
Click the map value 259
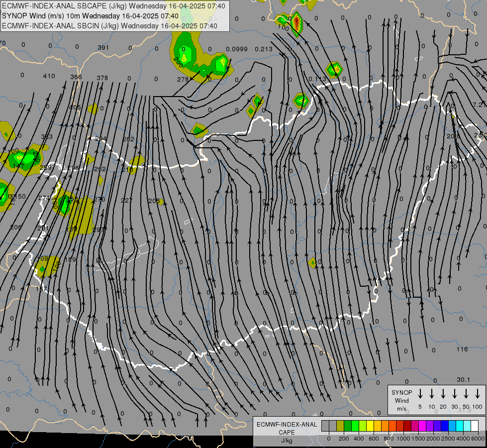[x=46, y=168]
